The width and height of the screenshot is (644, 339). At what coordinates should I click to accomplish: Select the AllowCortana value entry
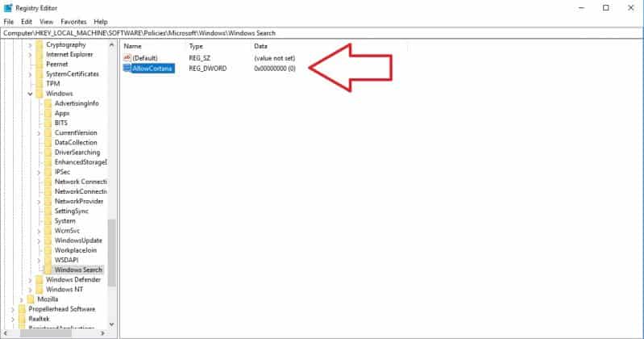pos(152,69)
